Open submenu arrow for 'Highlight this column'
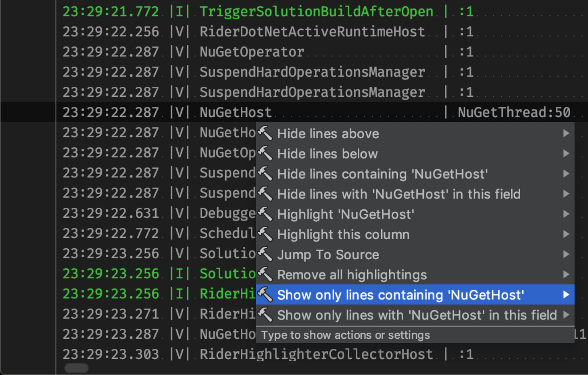 point(566,234)
